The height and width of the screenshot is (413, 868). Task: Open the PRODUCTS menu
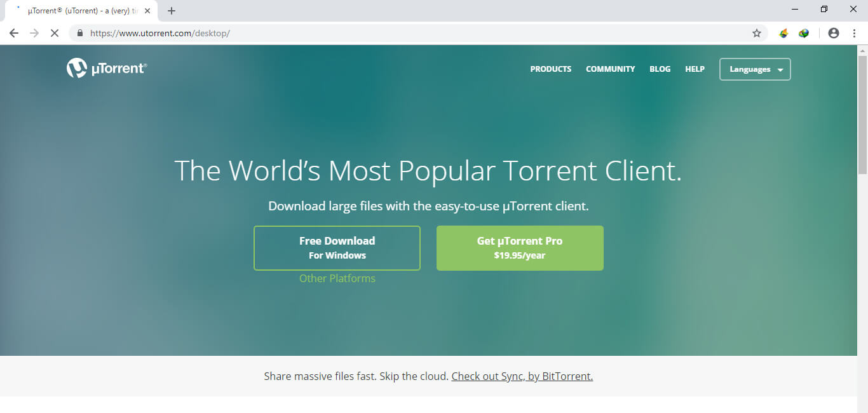coord(551,69)
